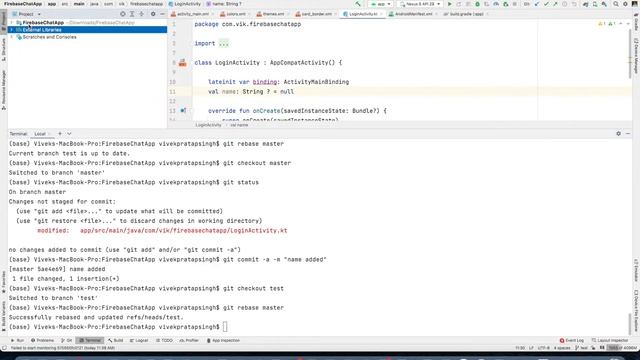Image resolution: width=640 pixels, height=360 pixels.
Task: Open the Build tool window
Action: [x=116, y=340]
